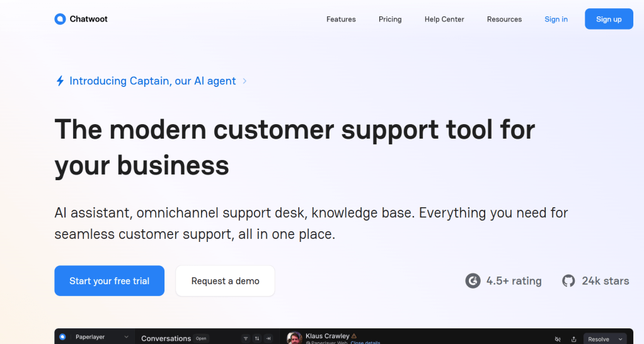Open the Resources menu
The image size is (644, 344).
click(x=504, y=19)
